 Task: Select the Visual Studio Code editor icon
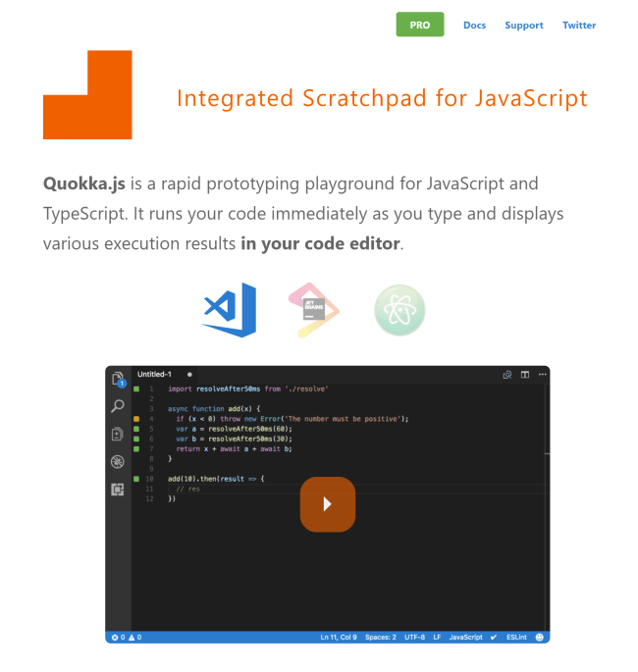(230, 309)
